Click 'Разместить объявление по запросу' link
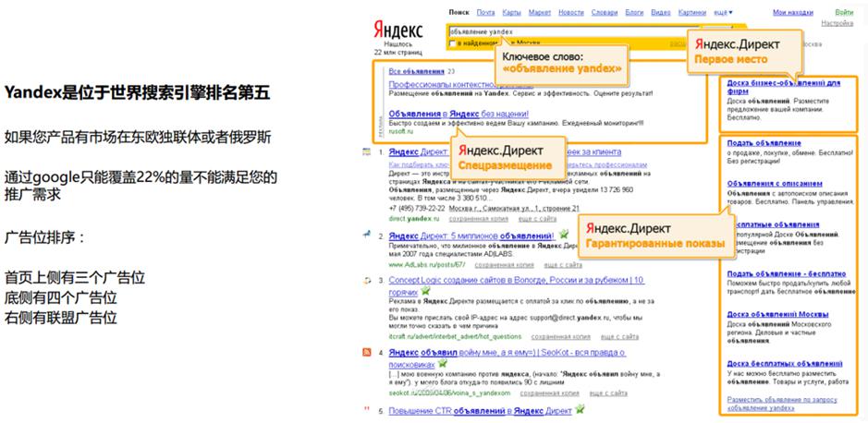The width and height of the screenshot is (868, 423). [782, 403]
